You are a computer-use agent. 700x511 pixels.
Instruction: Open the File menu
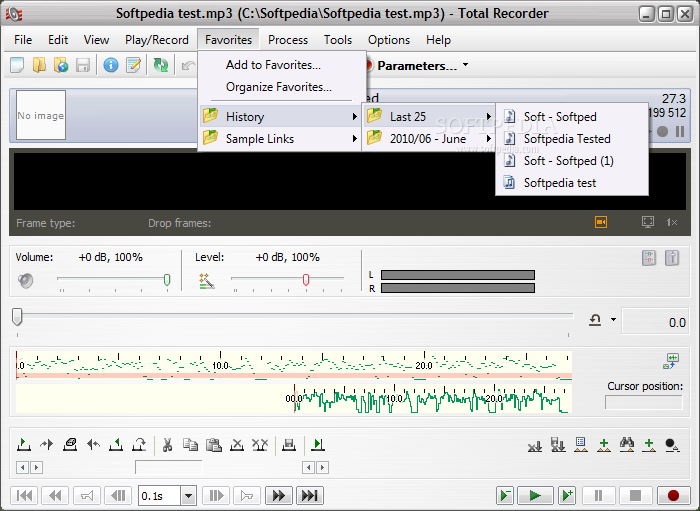pyautogui.click(x=23, y=40)
